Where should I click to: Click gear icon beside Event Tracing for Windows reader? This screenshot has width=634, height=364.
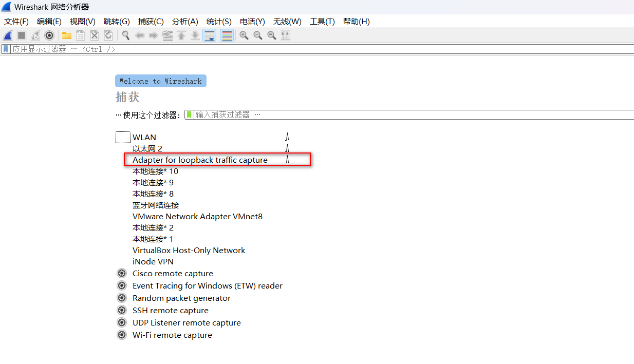click(x=122, y=285)
